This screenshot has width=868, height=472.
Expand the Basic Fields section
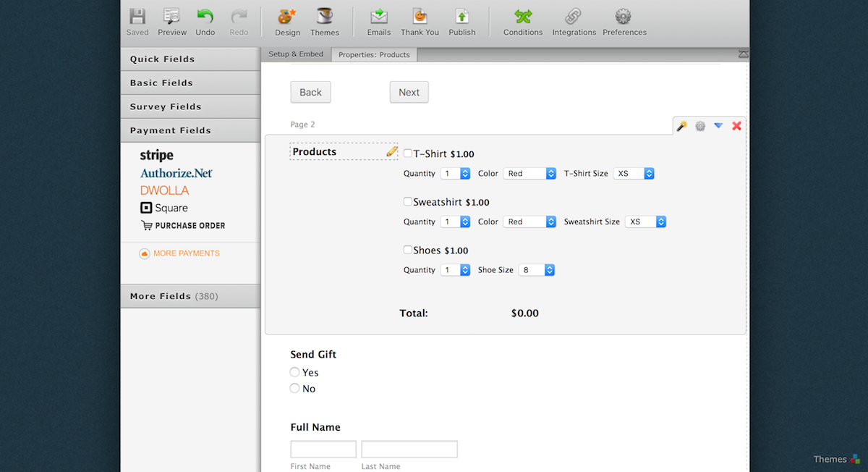tap(190, 83)
